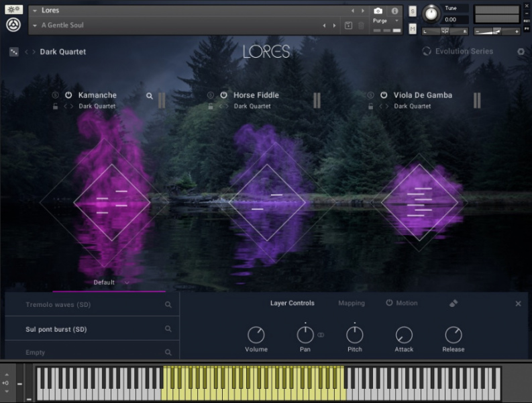Viewport: 532px width, 403px height.
Task: Step to the previous Dark Quartet global preset
Action: coord(26,52)
